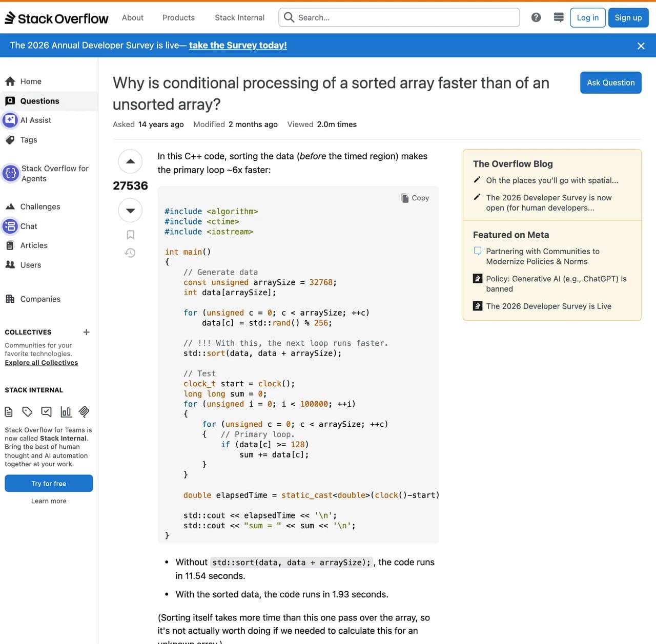Image resolution: width=656 pixels, height=644 pixels.
Task: Click the Ask Question button
Action: pos(610,82)
